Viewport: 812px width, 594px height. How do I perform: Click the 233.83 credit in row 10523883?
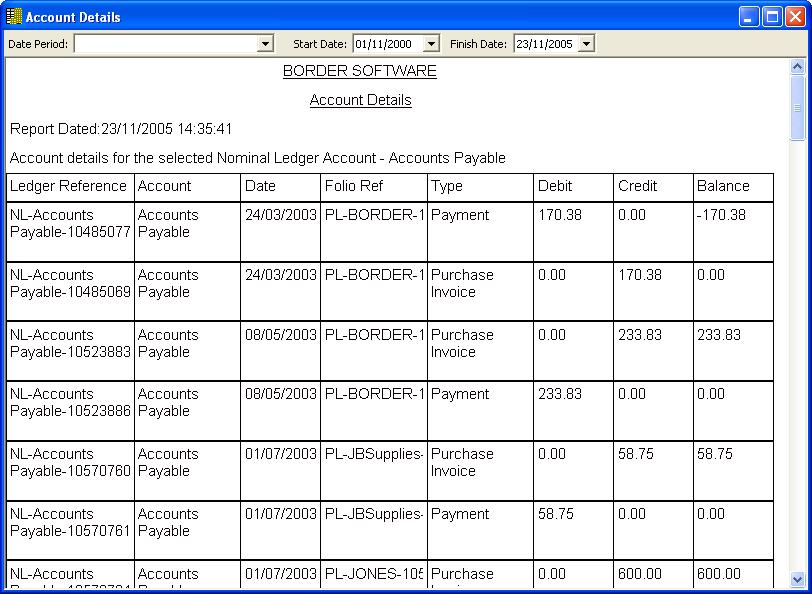(x=640, y=335)
